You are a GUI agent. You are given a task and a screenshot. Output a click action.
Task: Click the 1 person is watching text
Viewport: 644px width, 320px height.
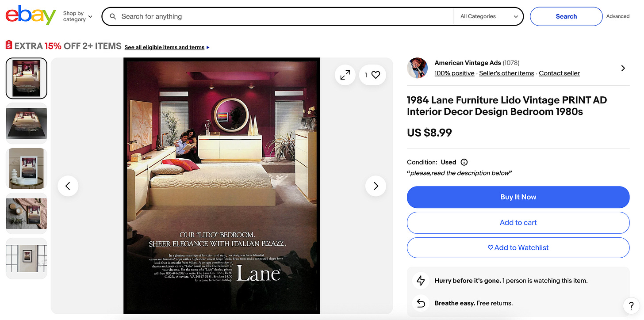click(x=545, y=281)
